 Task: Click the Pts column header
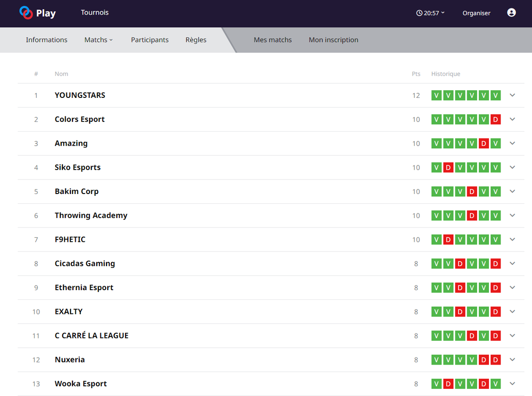point(416,74)
